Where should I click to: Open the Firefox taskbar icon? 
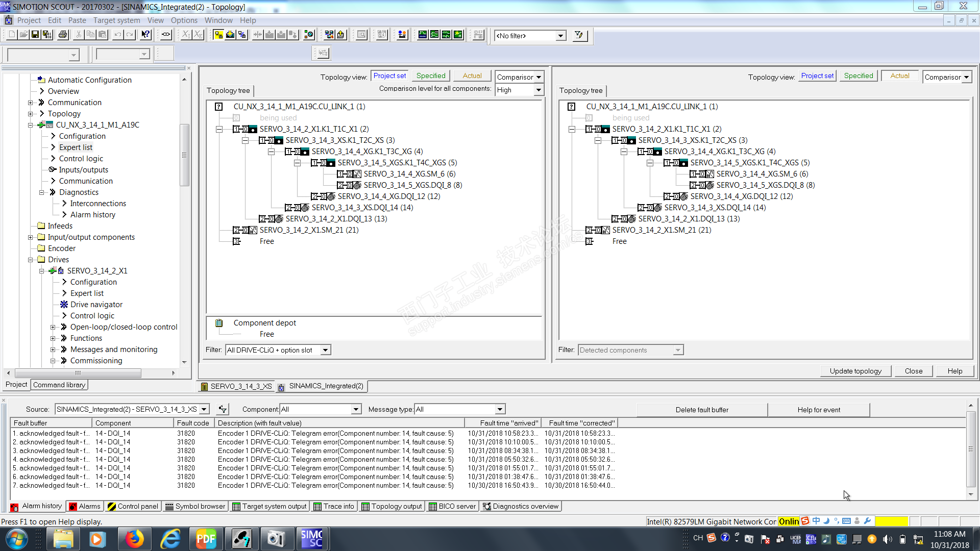point(134,539)
